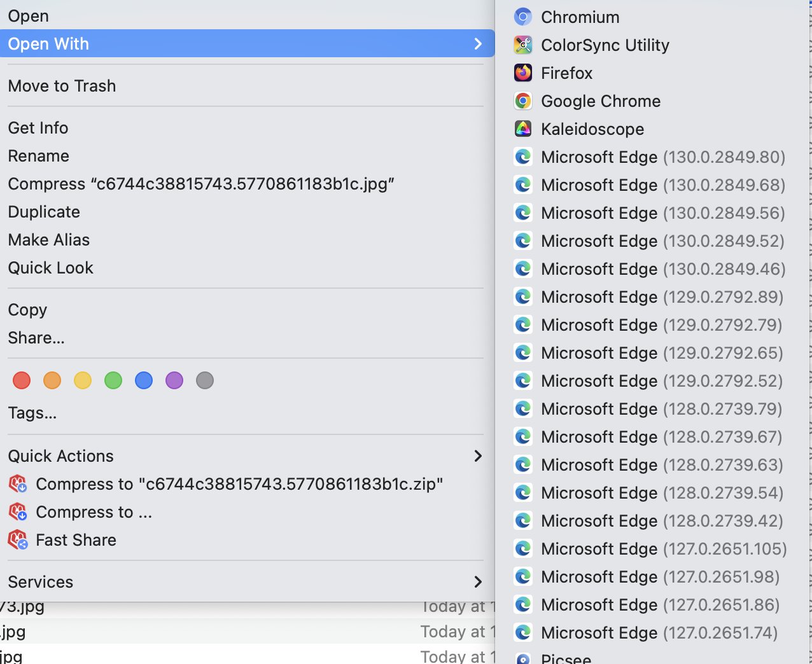Click icon beside 'Compress to ...' action
This screenshot has height=664, width=812.
(18, 512)
